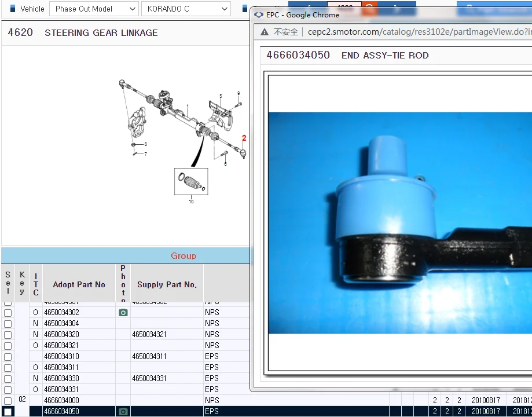This screenshot has width=532, height=417.
Task: Check the row for part 4650034321
Action: [8, 346]
